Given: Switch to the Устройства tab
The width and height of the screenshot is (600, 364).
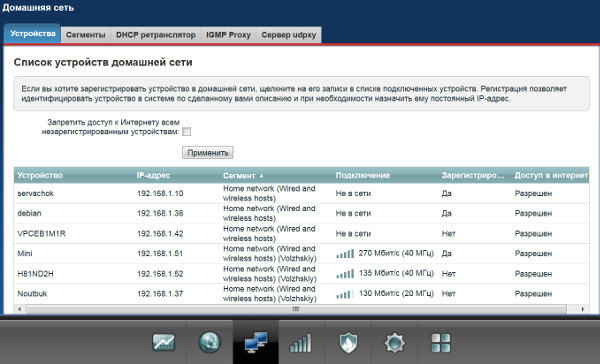Looking at the screenshot, I should (33, 34).
